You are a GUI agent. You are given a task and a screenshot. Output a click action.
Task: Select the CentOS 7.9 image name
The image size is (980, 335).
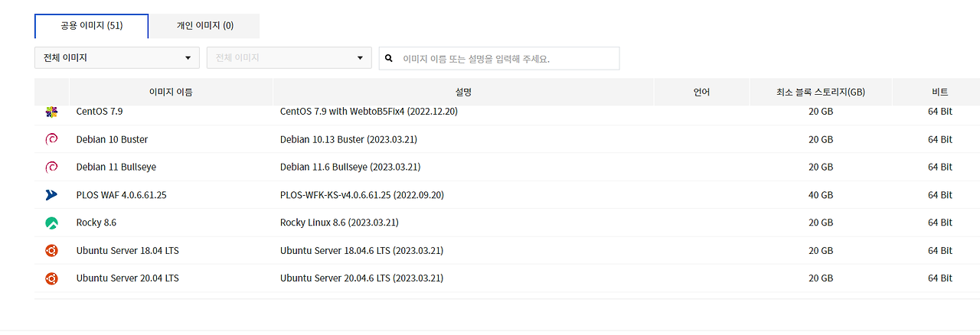pyautogui.click(x=100, y=112)
